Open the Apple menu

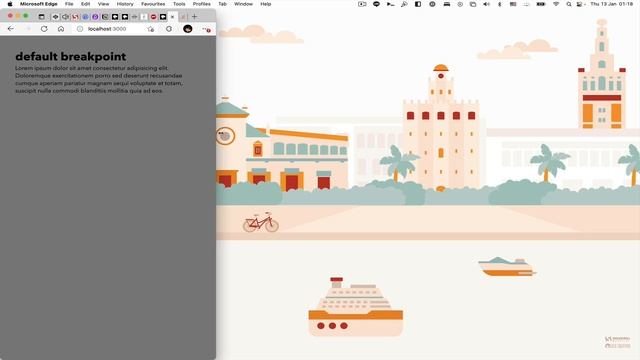pyautogui.click(x=10, y=4)
